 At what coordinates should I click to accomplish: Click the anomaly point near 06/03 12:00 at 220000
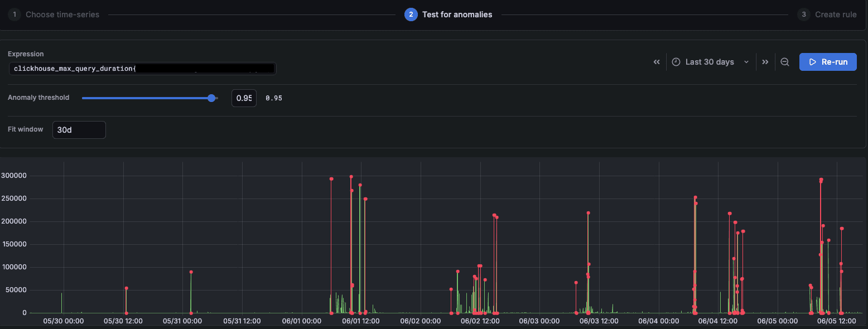[x=588, y=213]
